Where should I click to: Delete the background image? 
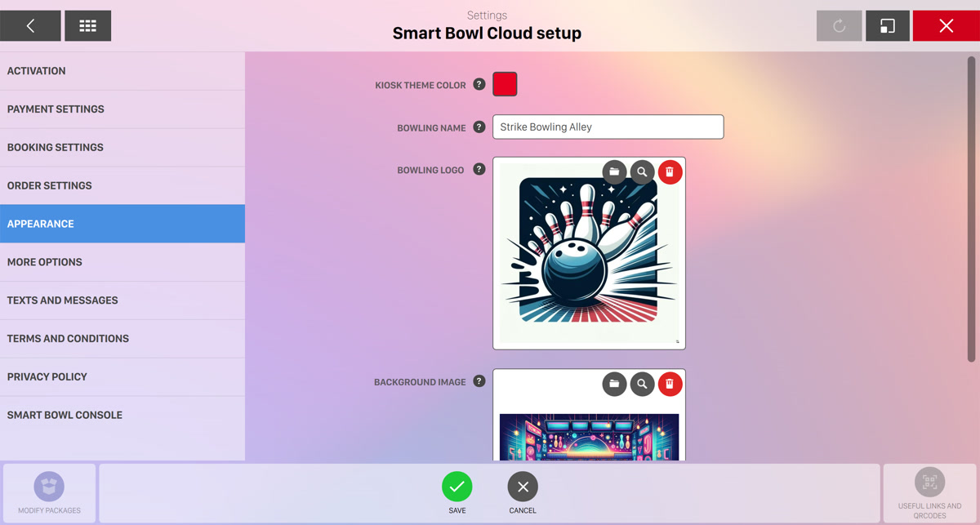[670, 384]
